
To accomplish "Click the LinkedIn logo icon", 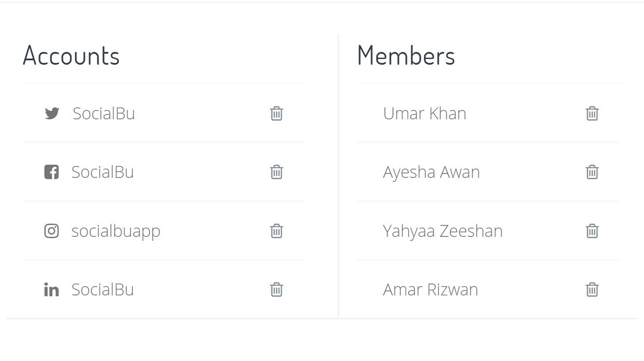I will point(51,290).
